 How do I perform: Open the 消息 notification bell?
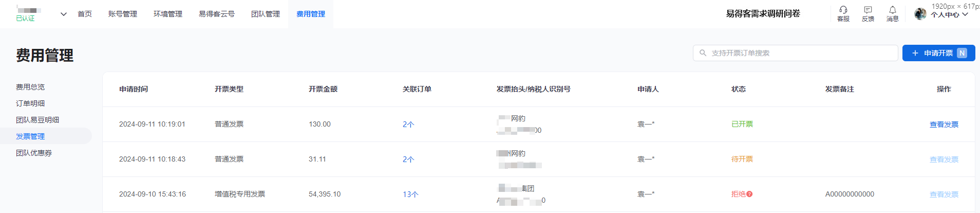892,10
